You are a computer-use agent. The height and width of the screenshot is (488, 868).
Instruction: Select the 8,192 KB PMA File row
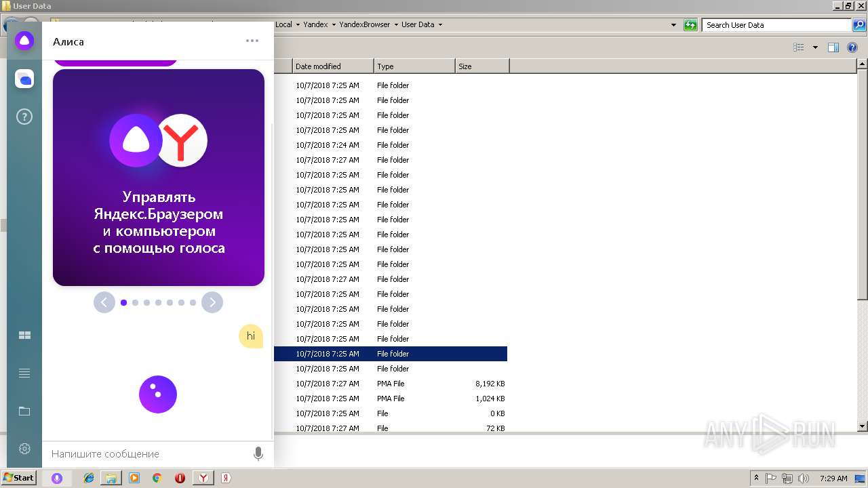391,384
